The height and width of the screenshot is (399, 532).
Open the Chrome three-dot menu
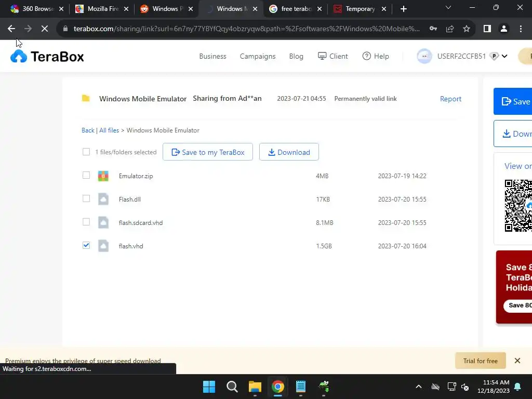pyautogui.click(x=521, y=29)
